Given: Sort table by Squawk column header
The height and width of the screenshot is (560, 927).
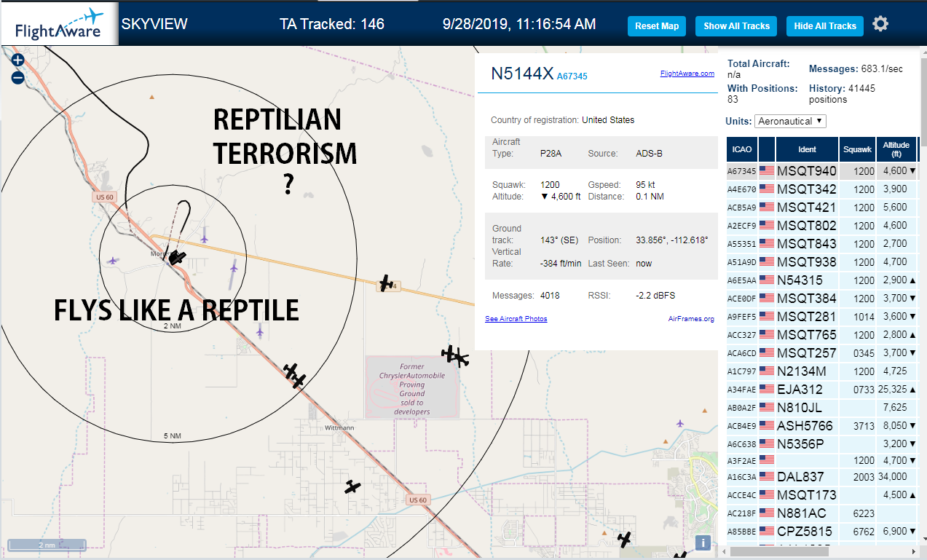Looking at the screenshot, I should point(857,149).
